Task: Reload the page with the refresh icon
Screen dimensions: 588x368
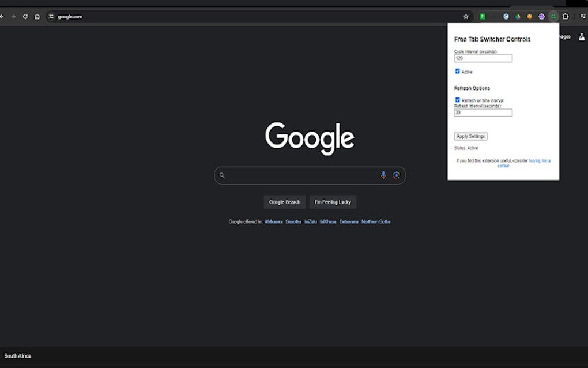Action: coord(24,16)
